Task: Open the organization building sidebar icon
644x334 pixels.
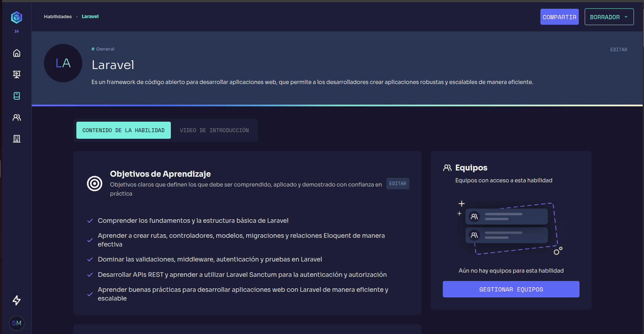Action: coord(16,139)
